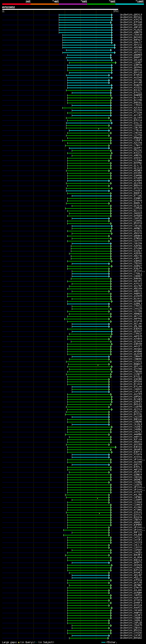146x644 pixels.
Task: Click the 370 end position marker
Action: (115, 11)
